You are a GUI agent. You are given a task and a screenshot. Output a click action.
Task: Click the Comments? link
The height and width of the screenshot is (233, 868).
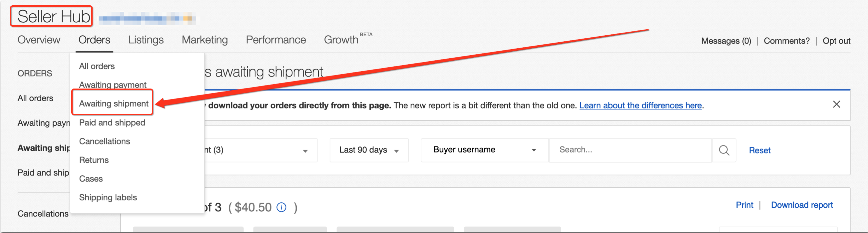click(786, 41)
